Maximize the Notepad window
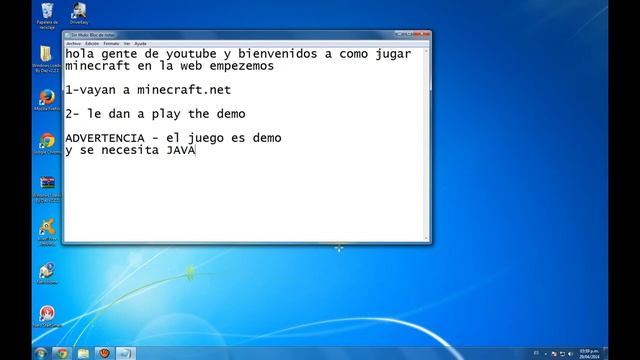The image size is (640, 360). (x=408, y=34)
